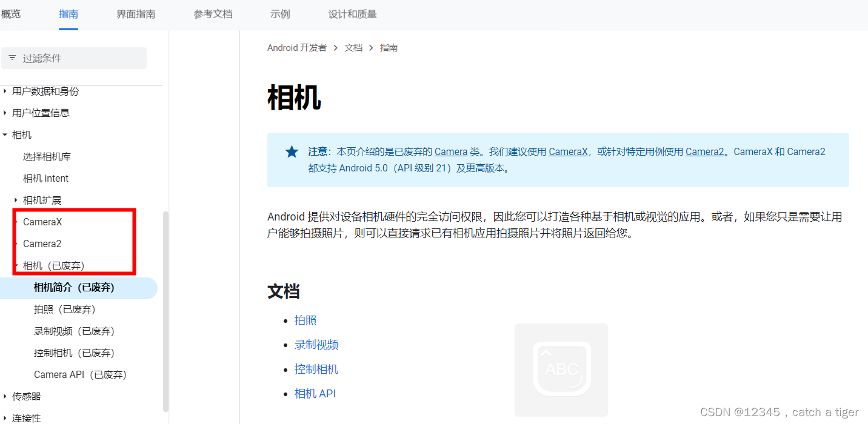868x424 pixels.
Task: Click the sidebar vertical scrollbar
Action: (166, 311)
